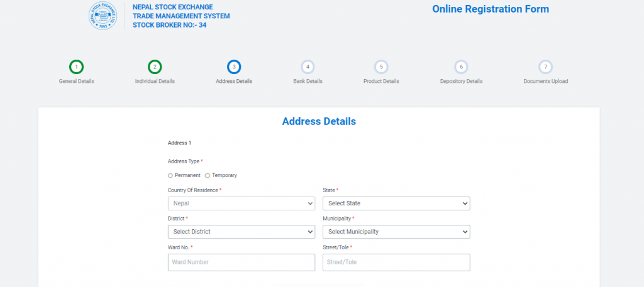Screen dimensions: 644x287
Task: Click the General Details step label
Action: click(76, 81)
